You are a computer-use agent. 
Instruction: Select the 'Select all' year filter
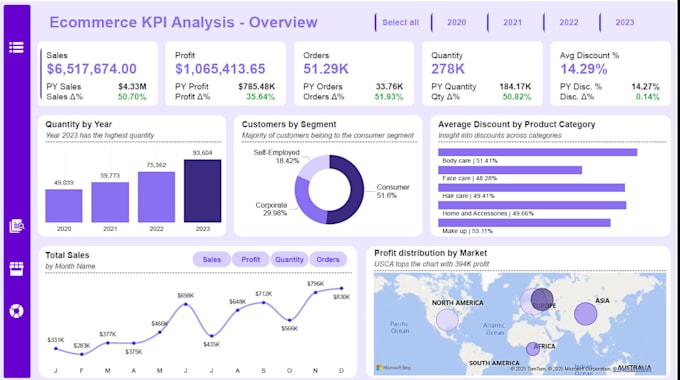400,22
